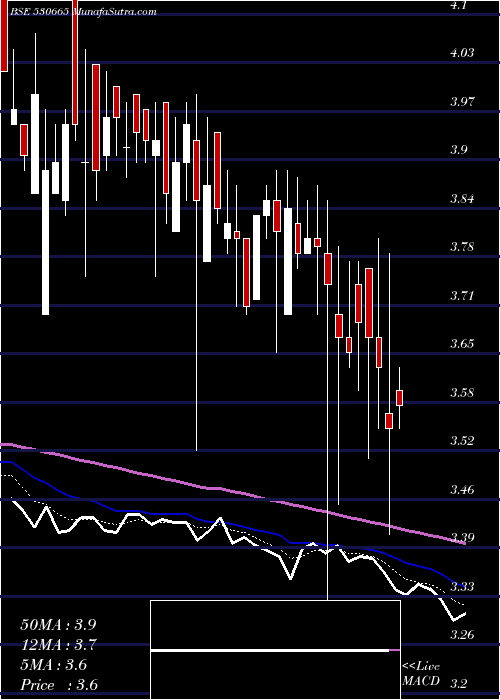Click the MACD indicator panel box
Viewport: 500px width, 700px height.
[x=275, y=650]
